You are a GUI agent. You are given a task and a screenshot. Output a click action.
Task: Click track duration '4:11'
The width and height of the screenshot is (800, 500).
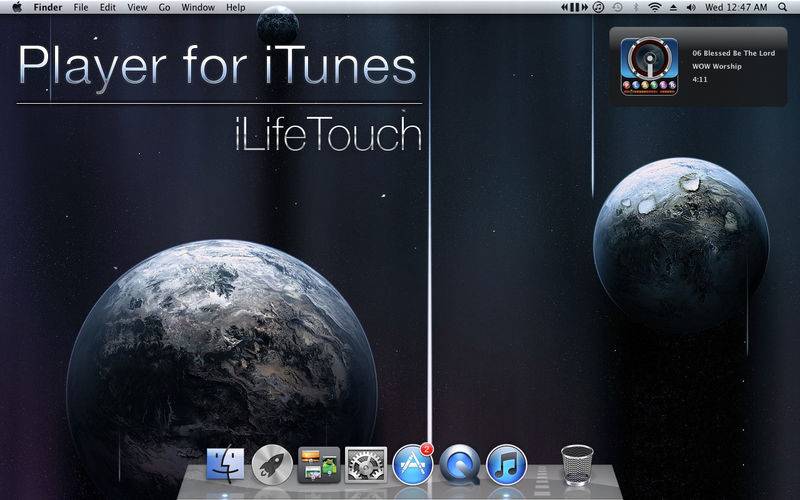click(699, 80)
